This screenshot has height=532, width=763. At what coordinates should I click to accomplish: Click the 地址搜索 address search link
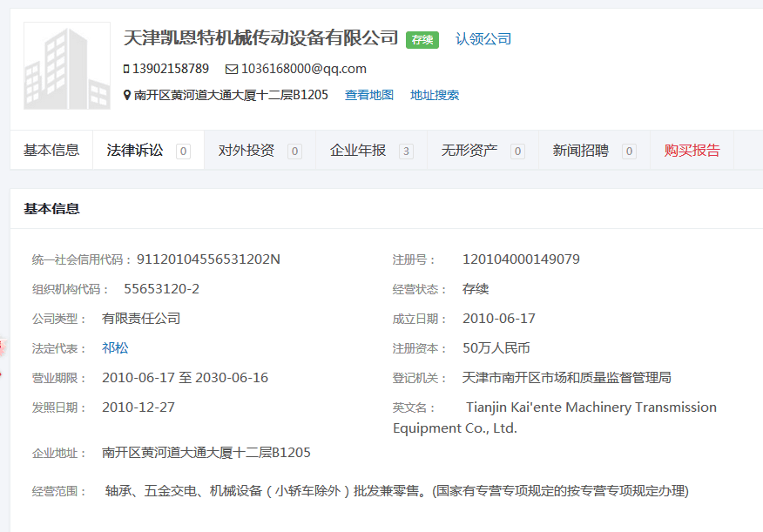(x=435, y=95)
